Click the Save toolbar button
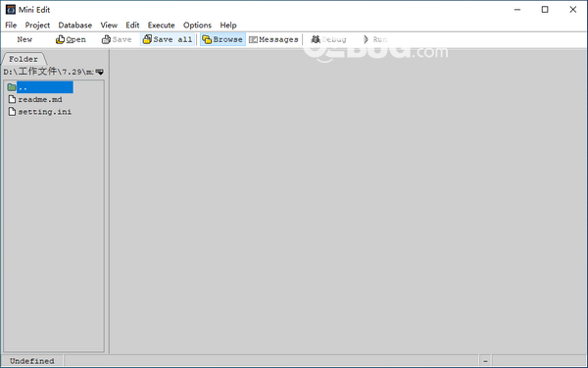 click(x=117, y=39)
